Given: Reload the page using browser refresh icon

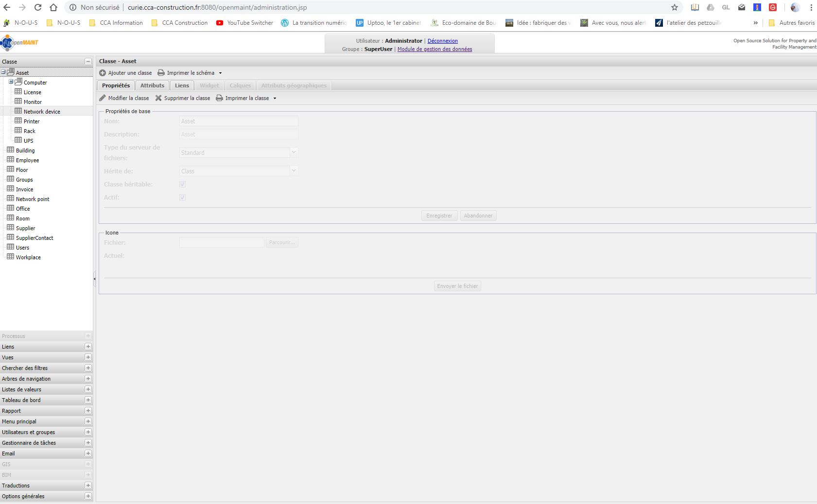Looking at the screenshot, I should [38, 7].
